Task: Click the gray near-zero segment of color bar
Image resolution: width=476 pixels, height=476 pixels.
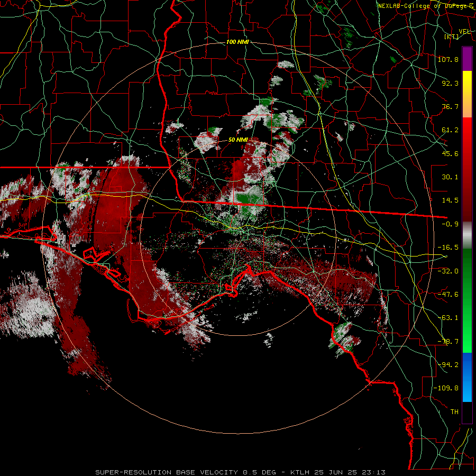Action: tap(467, 235)
